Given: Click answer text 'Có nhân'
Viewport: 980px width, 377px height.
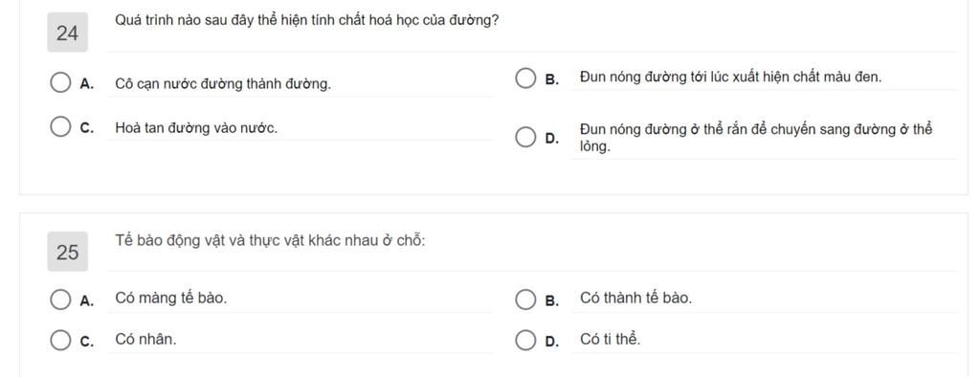Looking at the screenshot, I should tap(145, 340).
